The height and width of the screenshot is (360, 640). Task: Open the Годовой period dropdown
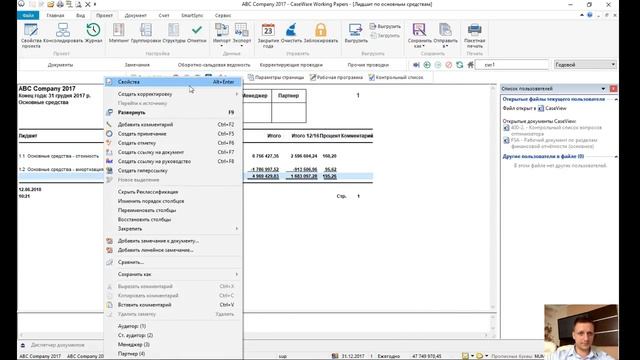coord(585,64)
